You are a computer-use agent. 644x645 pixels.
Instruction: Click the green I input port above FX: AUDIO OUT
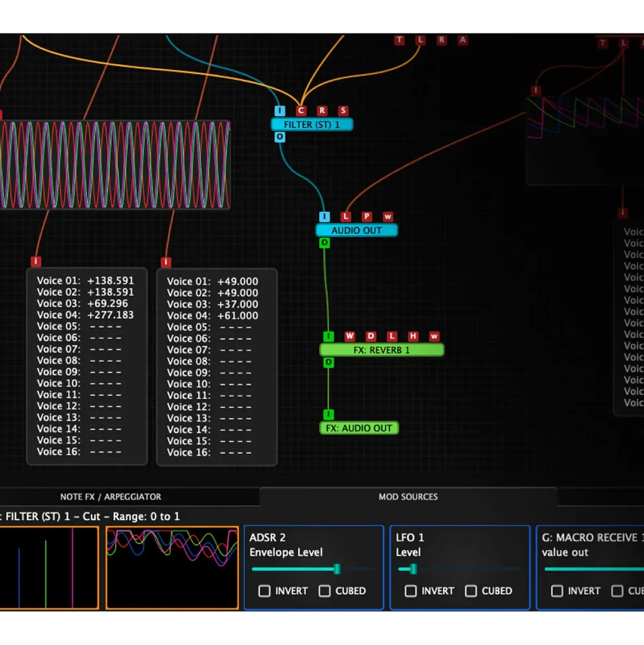(329, 415)
